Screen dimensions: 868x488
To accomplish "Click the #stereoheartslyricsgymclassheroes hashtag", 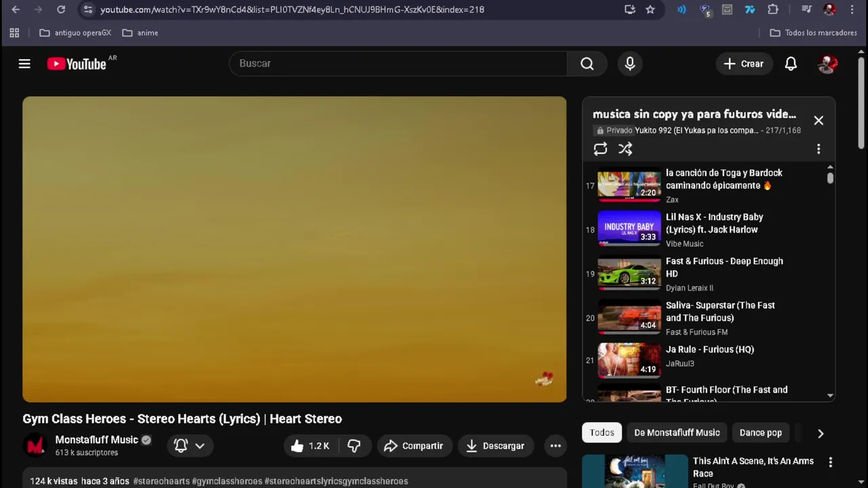I will coord(336,481).
